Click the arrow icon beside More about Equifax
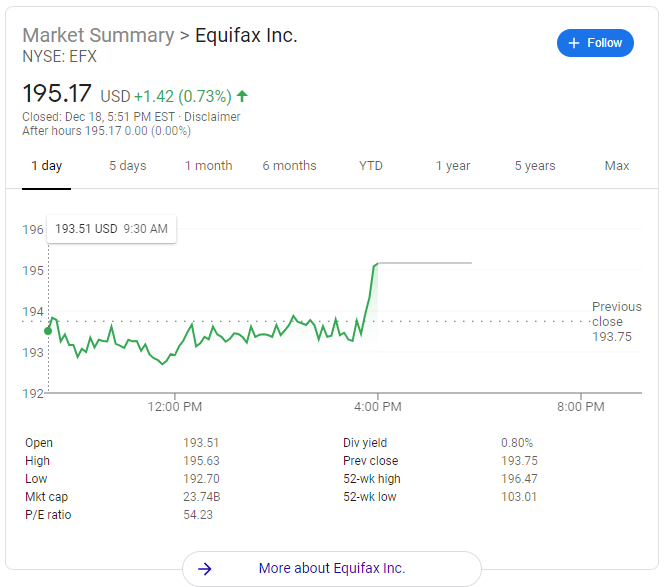 [205, 568]
